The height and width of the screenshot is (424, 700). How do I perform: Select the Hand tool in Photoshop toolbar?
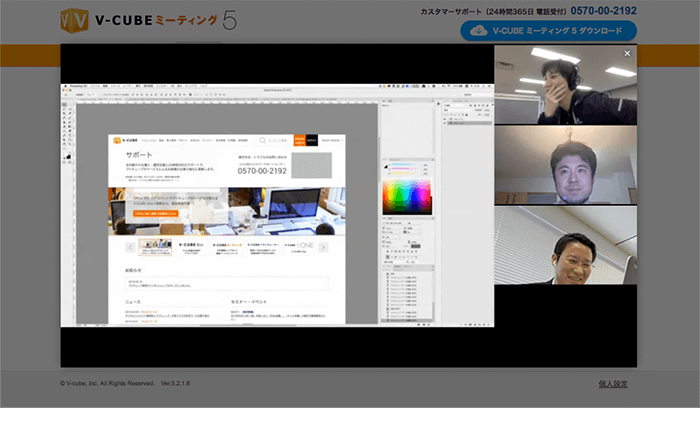tap(64, 144)
